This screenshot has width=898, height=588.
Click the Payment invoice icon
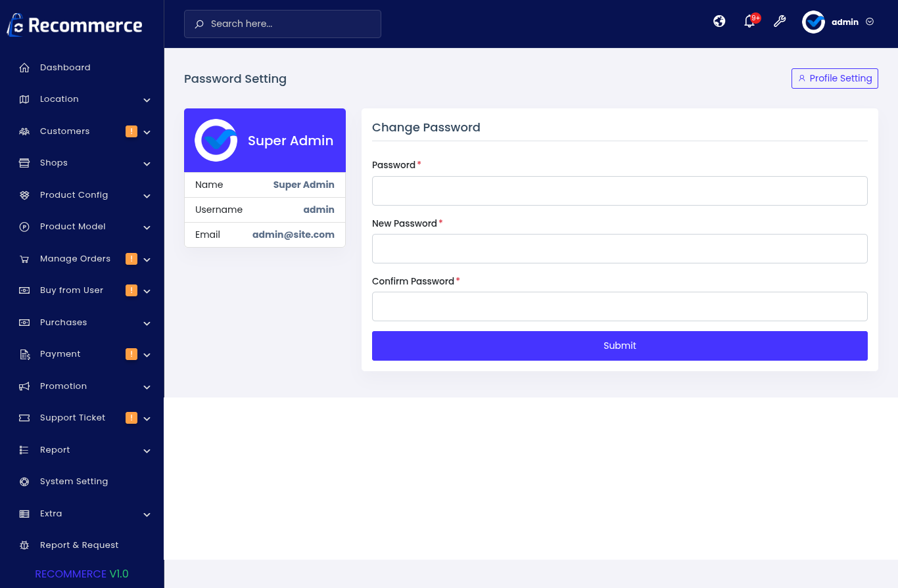pyautogui.click(x=24, y=354)
